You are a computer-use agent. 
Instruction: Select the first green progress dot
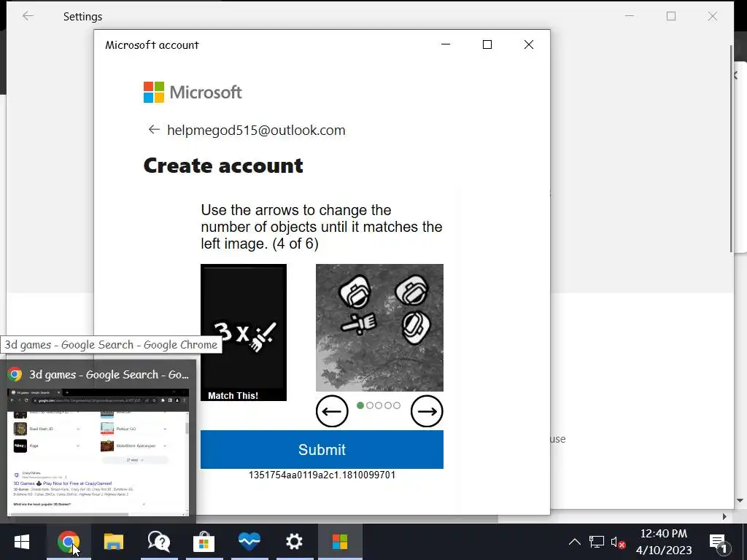tap(360, 405)
